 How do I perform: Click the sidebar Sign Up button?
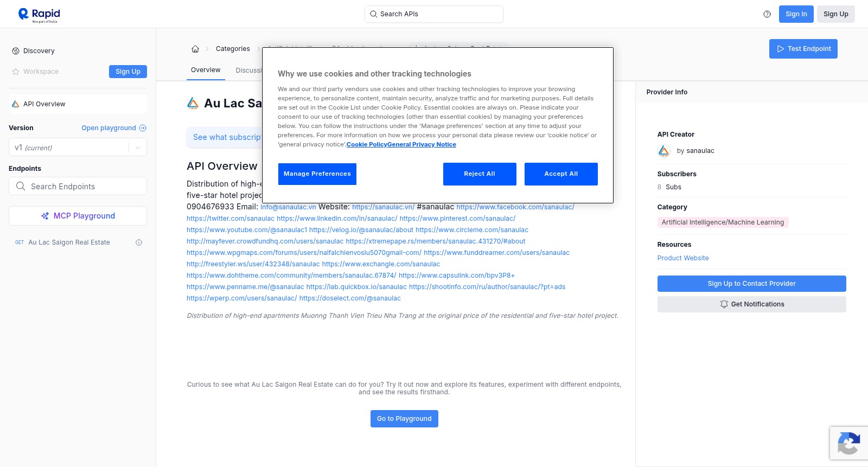click(128, 72)
